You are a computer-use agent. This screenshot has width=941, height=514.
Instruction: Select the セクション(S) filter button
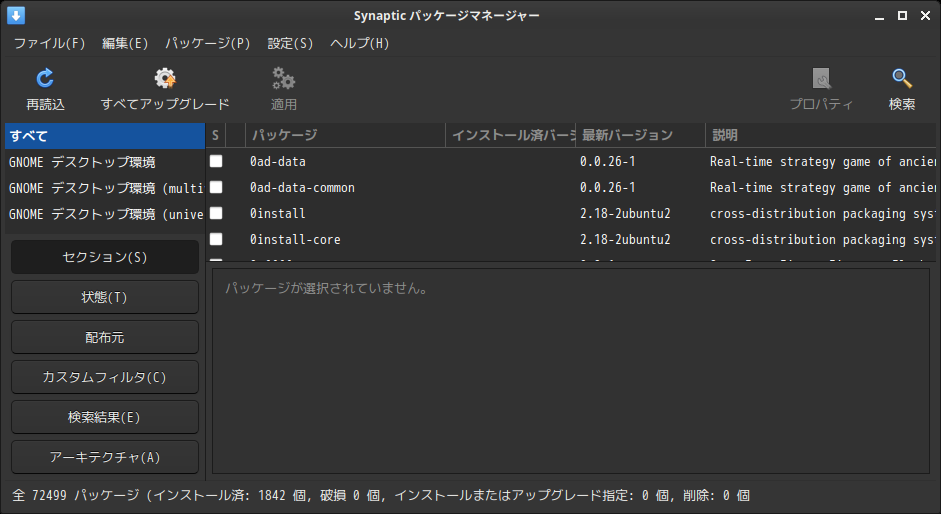[x=105, y=257]
